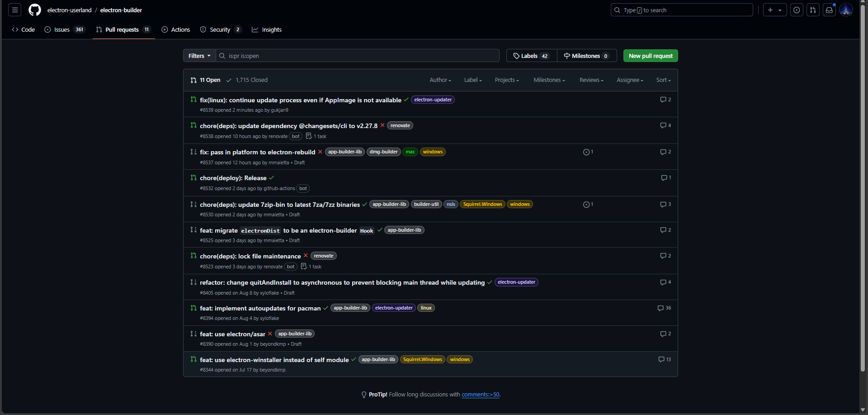The height and width of the screenshot is (415, 868).
Task: Open the 13 comments on electron-winstaller PR
Action: 665,359
